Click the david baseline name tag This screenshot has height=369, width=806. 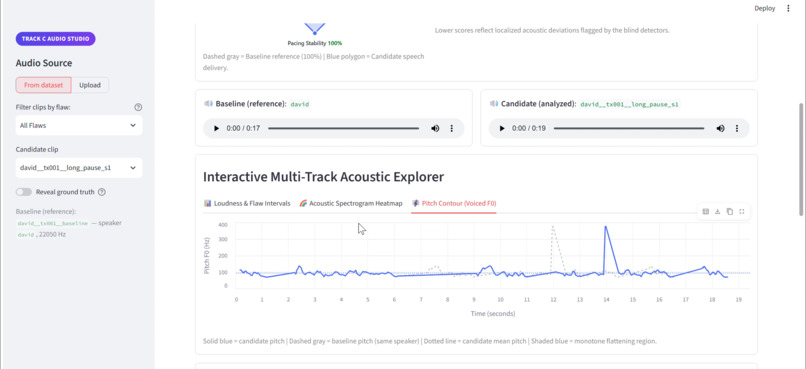coord(300,104)
